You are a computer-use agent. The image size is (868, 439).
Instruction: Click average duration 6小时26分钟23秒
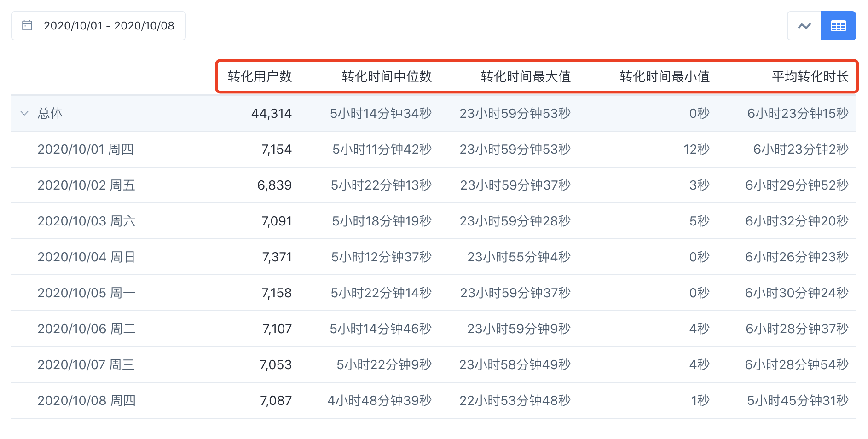pos(797,257)
